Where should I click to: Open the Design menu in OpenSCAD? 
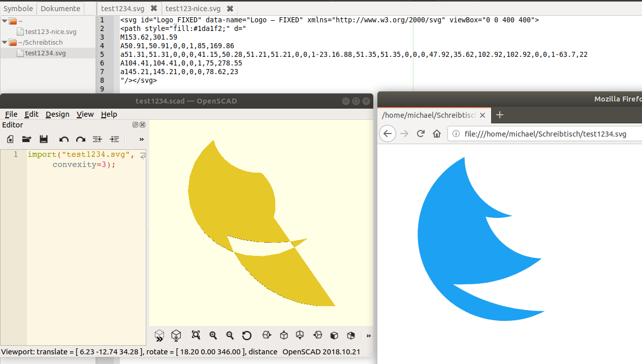pyautogui.click(x=57, y=114)
